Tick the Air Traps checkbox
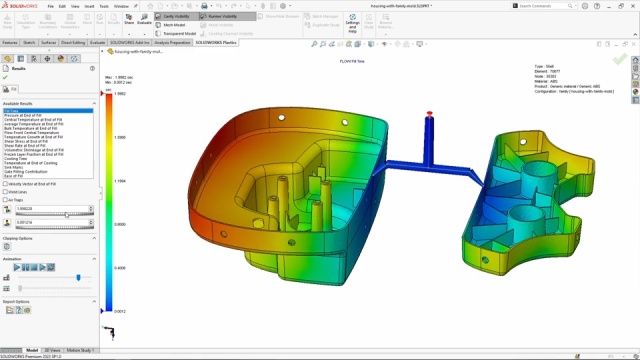 (x=5, y=200)
